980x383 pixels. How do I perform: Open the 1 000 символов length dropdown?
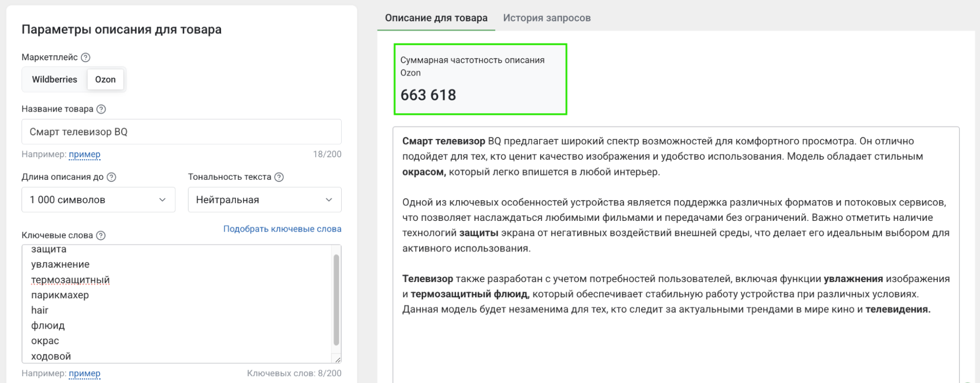pos(99,200)
